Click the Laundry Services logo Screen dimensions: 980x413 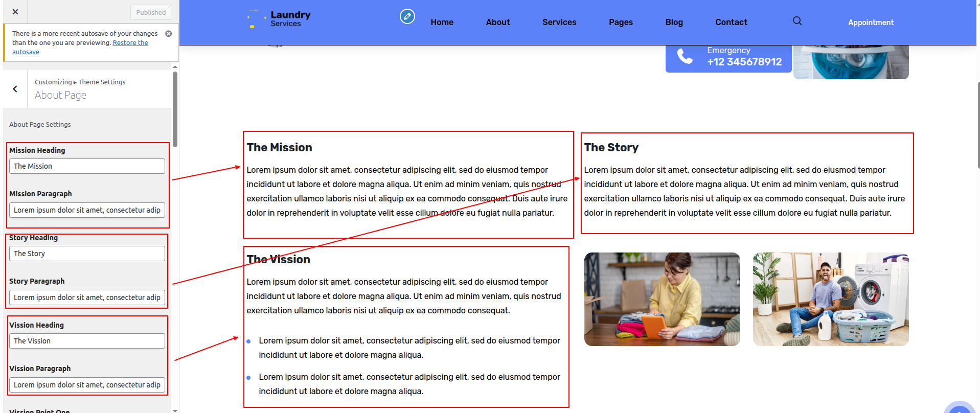[279, 19]
